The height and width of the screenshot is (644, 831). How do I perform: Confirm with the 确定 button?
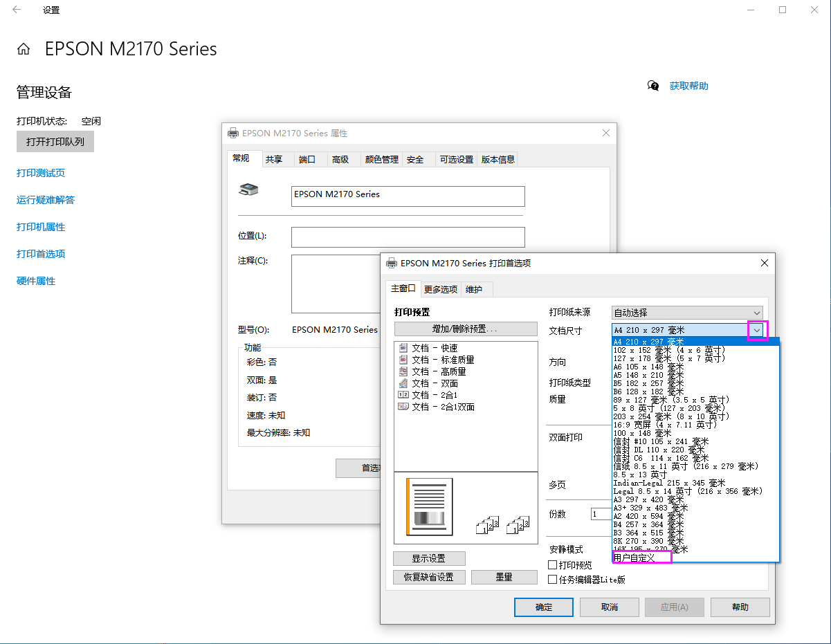coord(544,607)
